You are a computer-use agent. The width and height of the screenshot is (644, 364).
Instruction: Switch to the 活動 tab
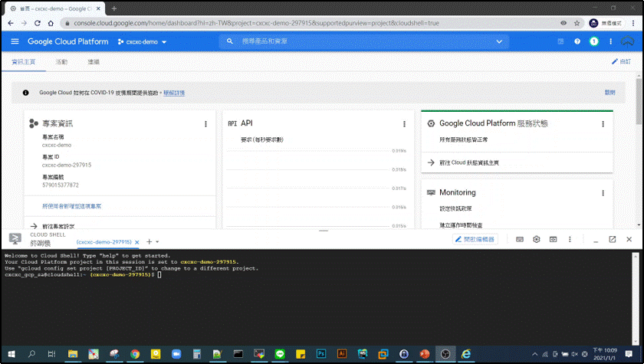pyautogui.click(x=61, y=61)
